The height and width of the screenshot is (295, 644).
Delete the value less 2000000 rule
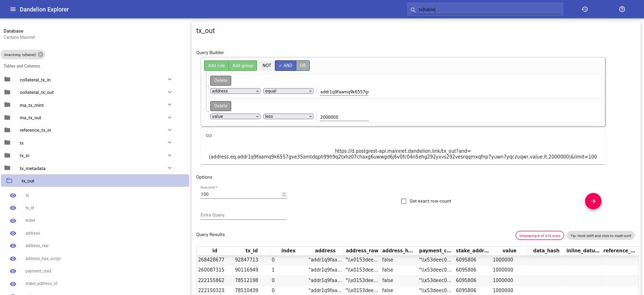221,106
